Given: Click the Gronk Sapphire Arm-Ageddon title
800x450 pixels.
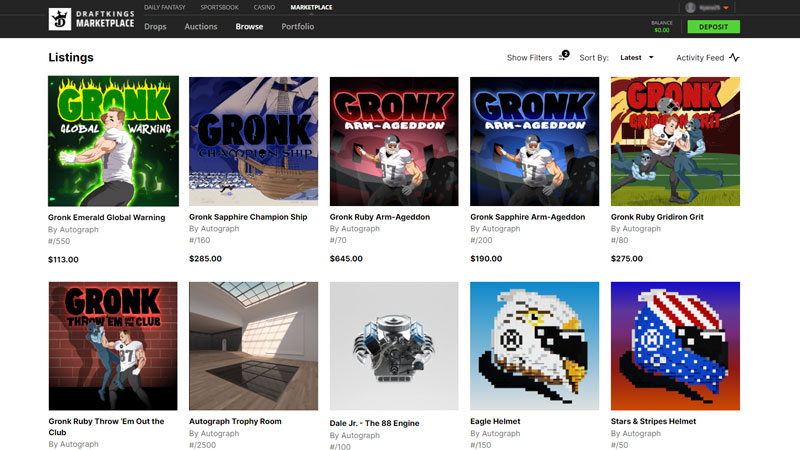Looking at the screenshot, I should pyautogui.click(x=528, y=217).
